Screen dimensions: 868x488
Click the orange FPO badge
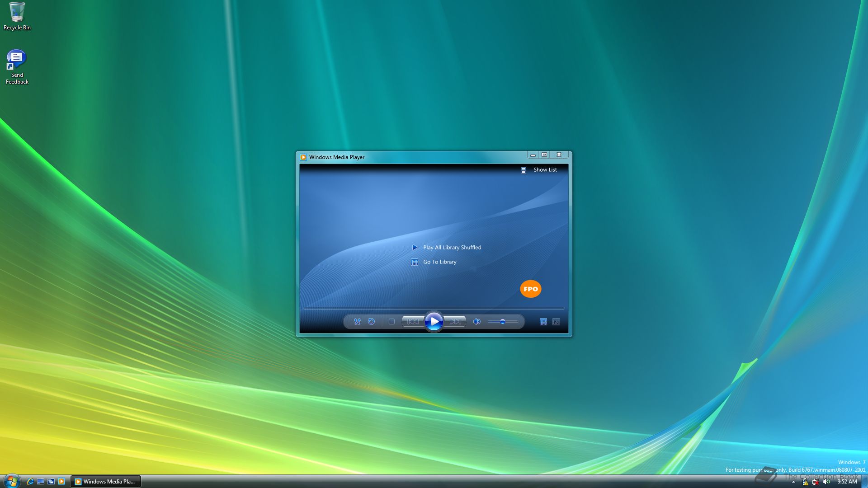click(531, 289)
